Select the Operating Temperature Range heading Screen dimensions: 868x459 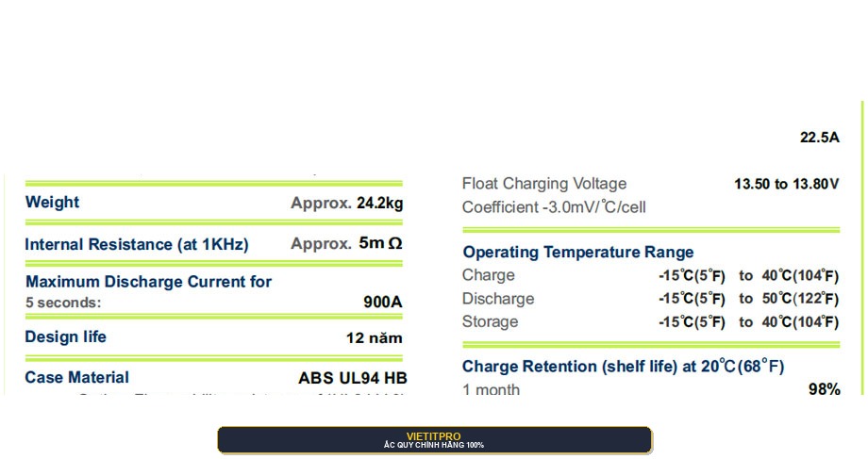(578, 253)
